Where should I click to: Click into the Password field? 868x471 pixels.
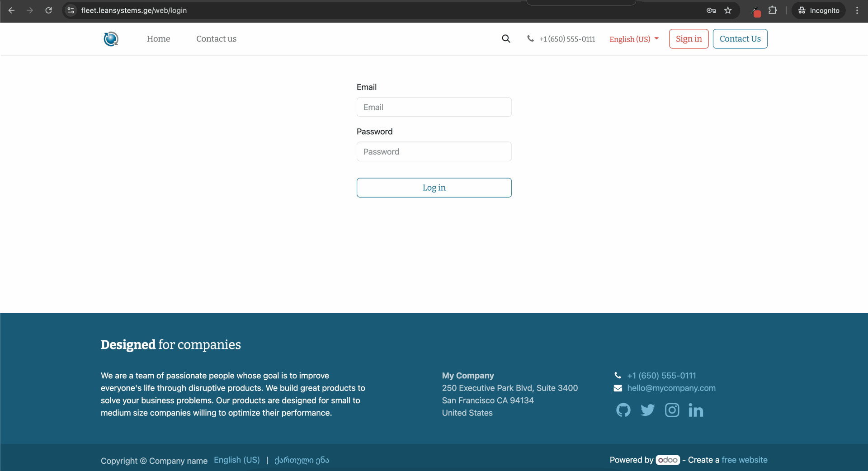click(434, 152)
